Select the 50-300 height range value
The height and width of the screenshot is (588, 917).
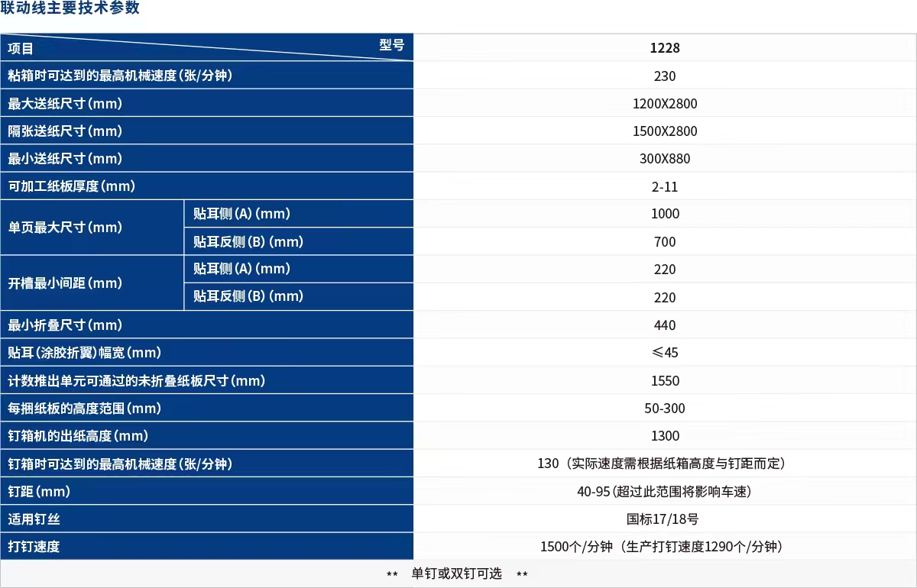click(665, 409)
